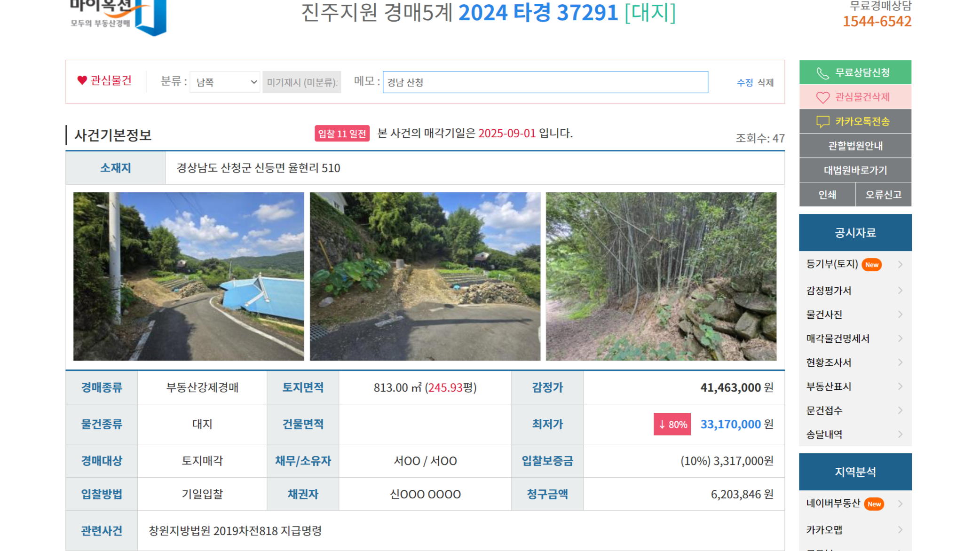
Task: Click the 수정 link beside memo
Action: tap(745, 83)
